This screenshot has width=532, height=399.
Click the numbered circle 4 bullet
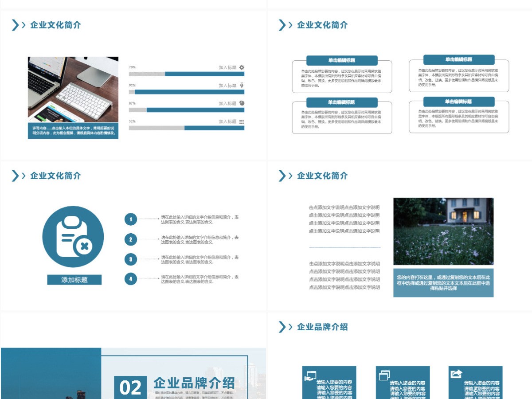(x=131, y=279)
